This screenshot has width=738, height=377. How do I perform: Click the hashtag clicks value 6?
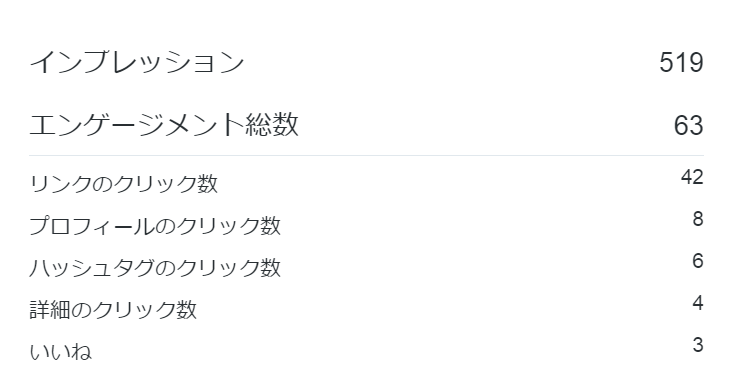(x=698, y=260)
